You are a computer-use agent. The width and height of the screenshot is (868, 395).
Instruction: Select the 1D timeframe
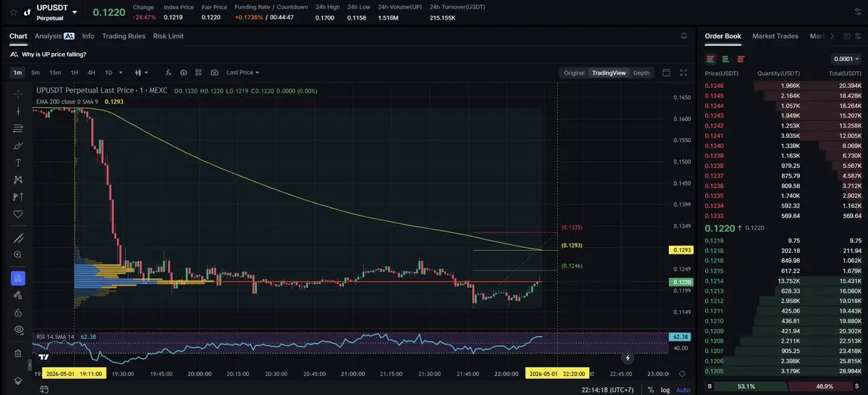coord(109,72)
